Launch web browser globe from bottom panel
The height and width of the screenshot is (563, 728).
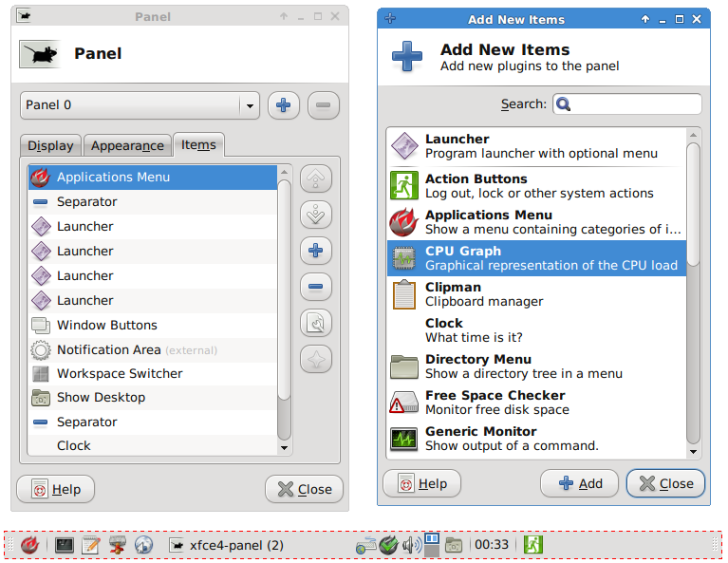(x=144, y=544)
